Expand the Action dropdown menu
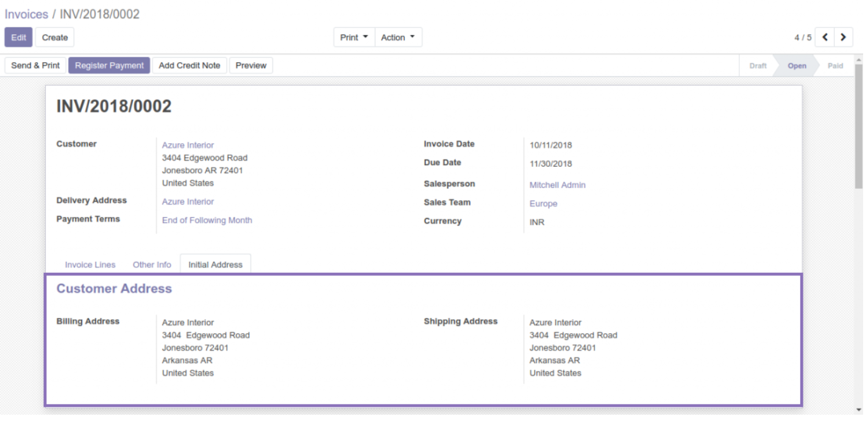The width and height of the screenshot is (868, 422). [x=397, y=37]
